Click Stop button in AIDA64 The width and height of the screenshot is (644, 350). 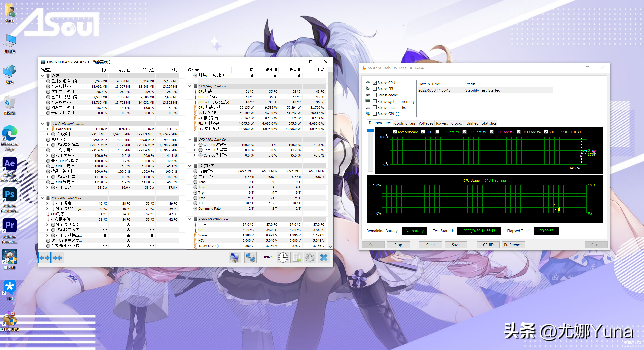click(x=398, y=245)
